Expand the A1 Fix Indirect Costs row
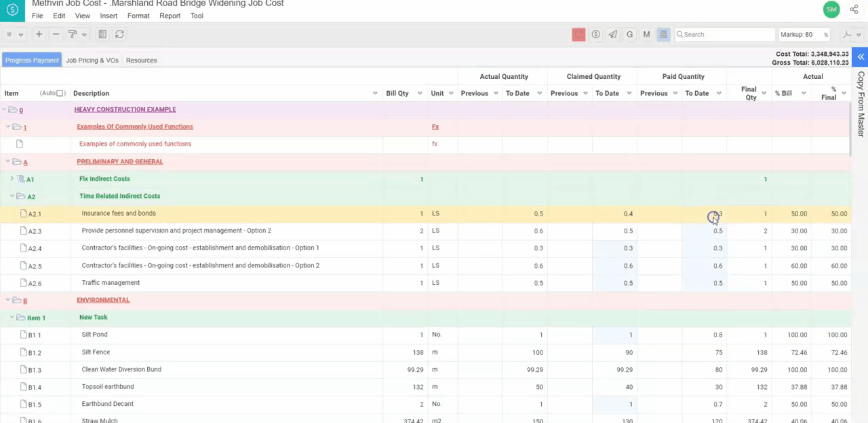This screenshot has width=868, height=423. coord(12,179)
